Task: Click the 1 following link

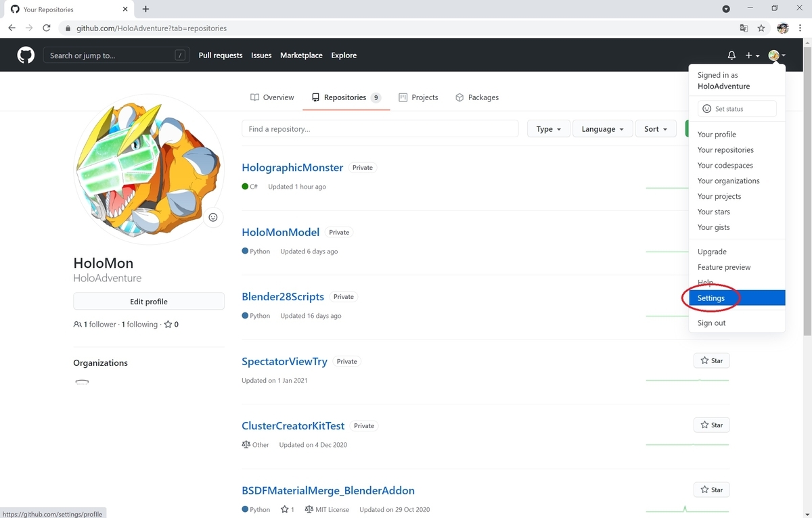Action: tap(139, 325)
